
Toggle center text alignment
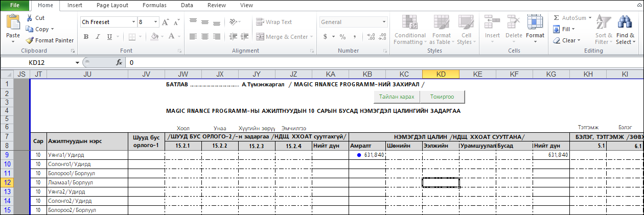[x=205, y=37]
